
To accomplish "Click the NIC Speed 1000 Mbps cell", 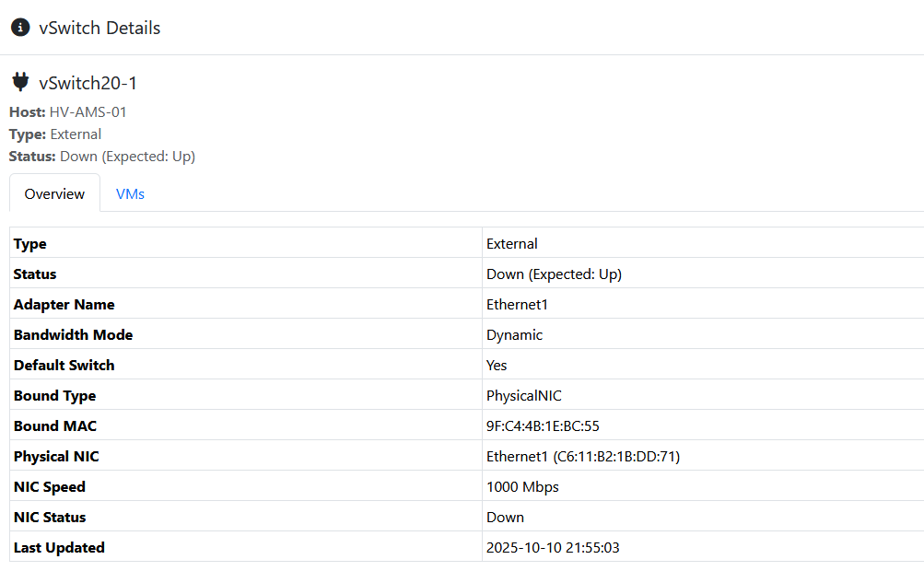I will (x=522, y=487).
